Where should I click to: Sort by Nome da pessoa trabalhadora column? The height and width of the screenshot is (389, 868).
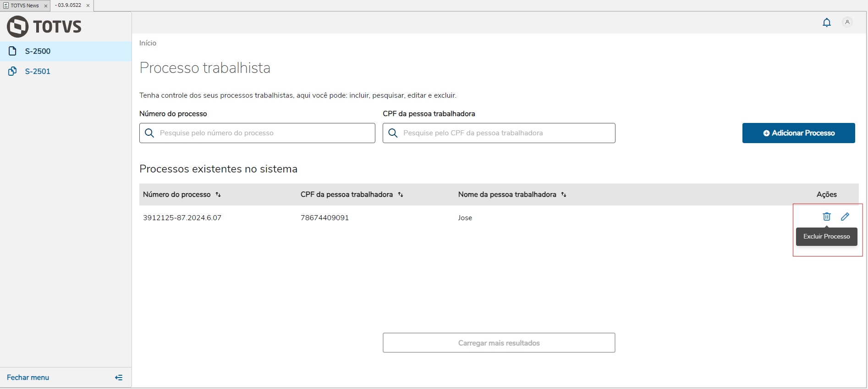coord(564,194)
